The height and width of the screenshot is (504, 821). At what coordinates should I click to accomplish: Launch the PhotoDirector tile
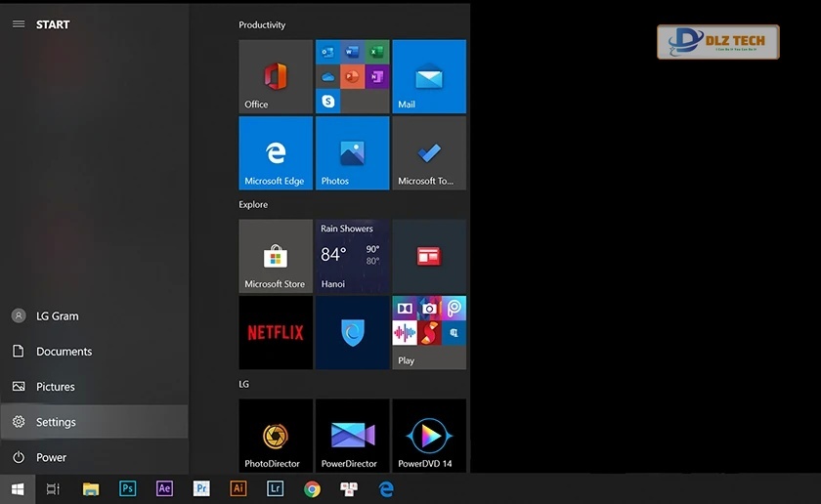(x=276, y=436)
